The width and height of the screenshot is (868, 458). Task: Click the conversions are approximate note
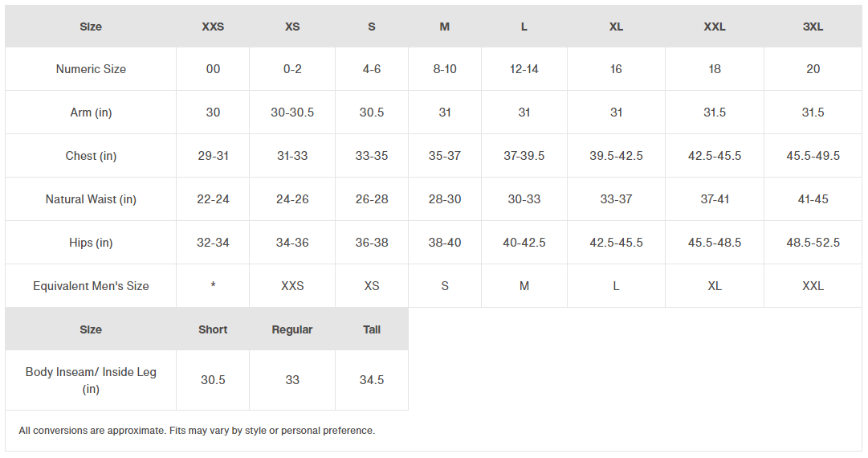[197, 431]
